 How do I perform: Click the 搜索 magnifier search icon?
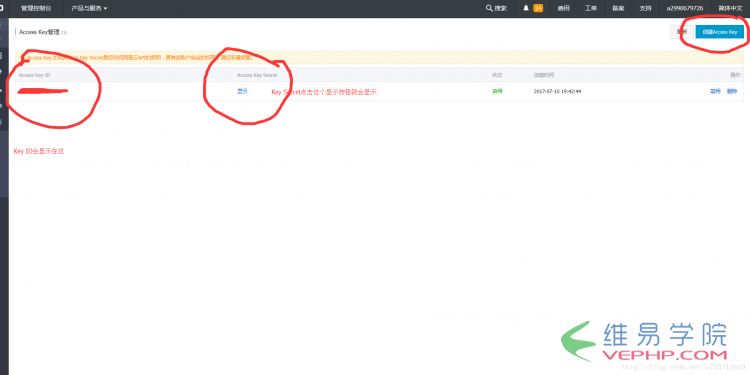[489, 8]
